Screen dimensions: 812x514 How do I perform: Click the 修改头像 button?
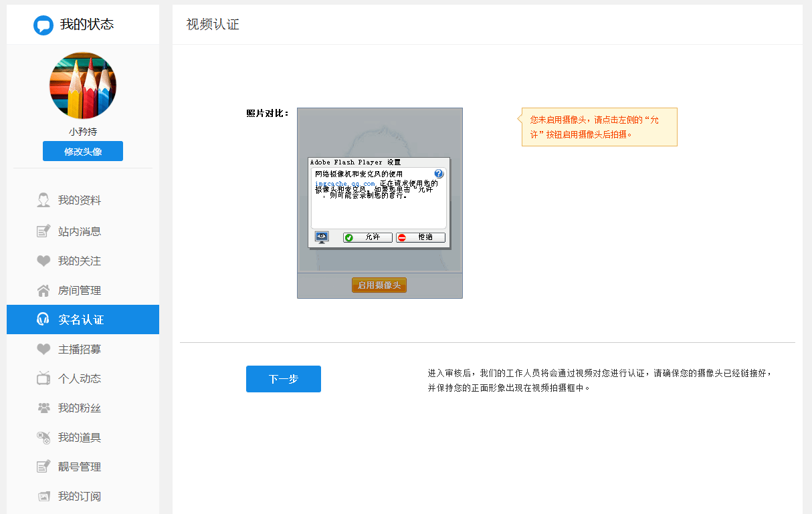pos(83,151)
